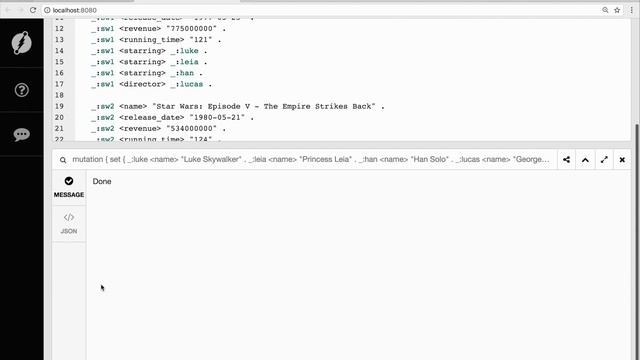
Task: Bookmark this page with star icon
Action: tap(617, 10)
